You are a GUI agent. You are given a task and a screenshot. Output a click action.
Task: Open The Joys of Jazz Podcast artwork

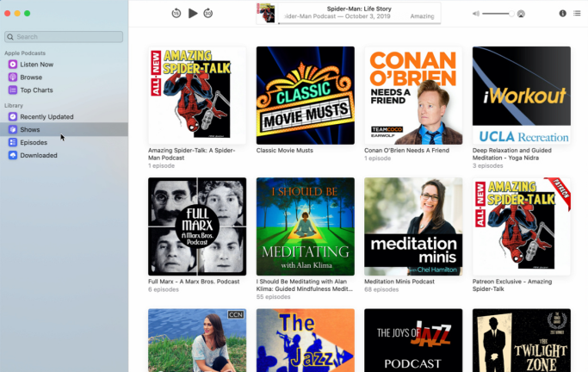(413, 340)
